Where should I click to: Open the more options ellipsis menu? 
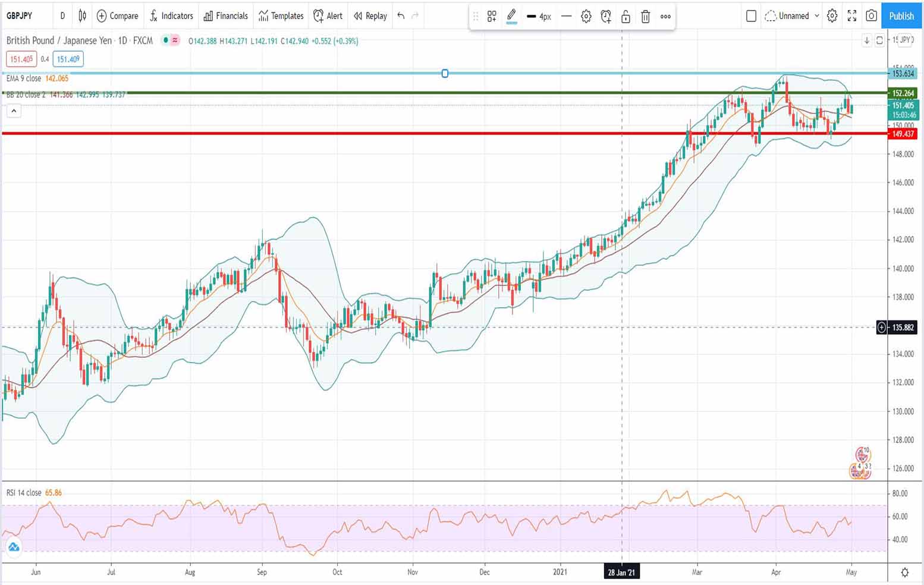(665, 17)
